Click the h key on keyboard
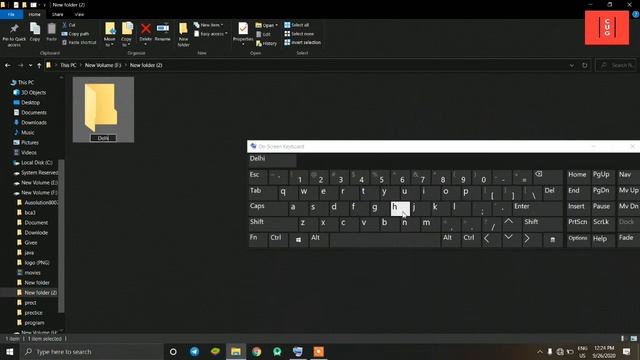The height and width of the screenshot is (360, 640). coord(400,208)
